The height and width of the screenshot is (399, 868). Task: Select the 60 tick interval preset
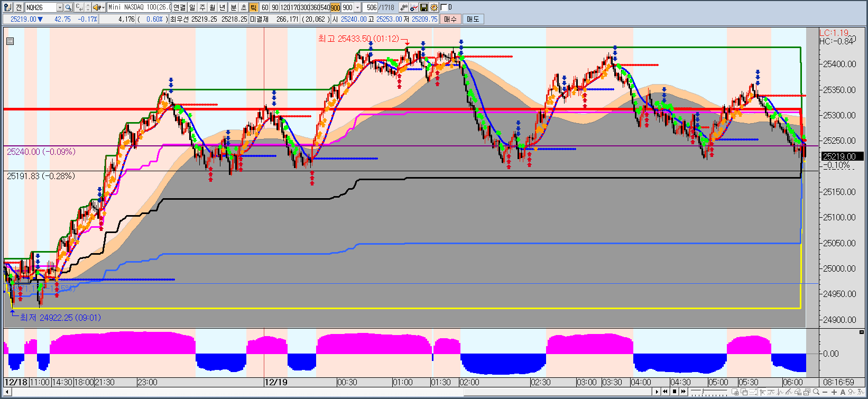point(265,7)
